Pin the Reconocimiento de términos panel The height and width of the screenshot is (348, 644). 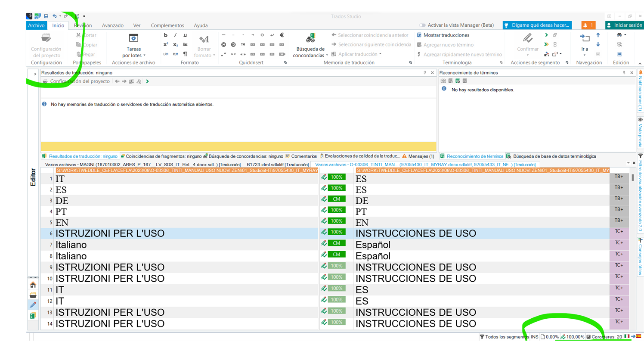point(624,73)
